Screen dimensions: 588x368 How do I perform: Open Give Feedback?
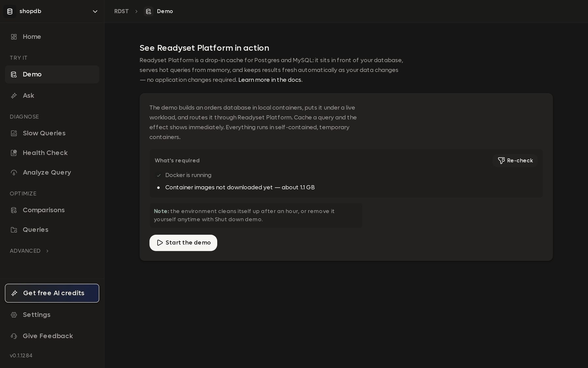52,336
